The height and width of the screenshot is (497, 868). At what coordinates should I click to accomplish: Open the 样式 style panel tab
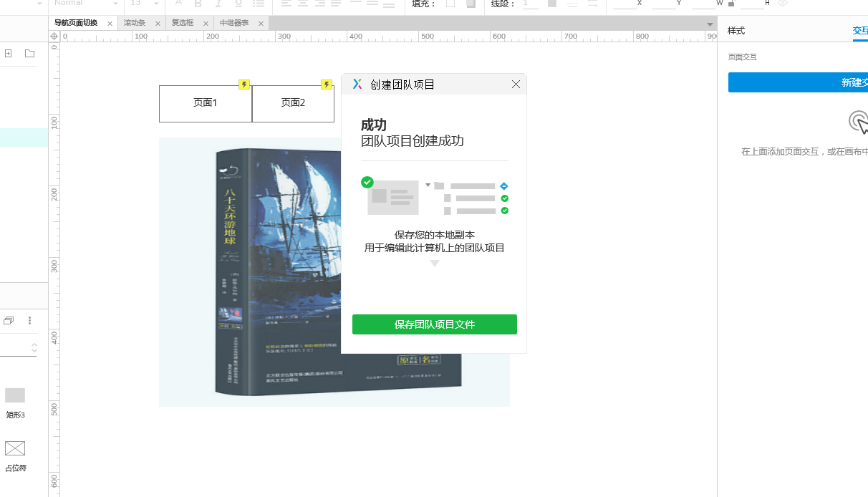point(736,31)
